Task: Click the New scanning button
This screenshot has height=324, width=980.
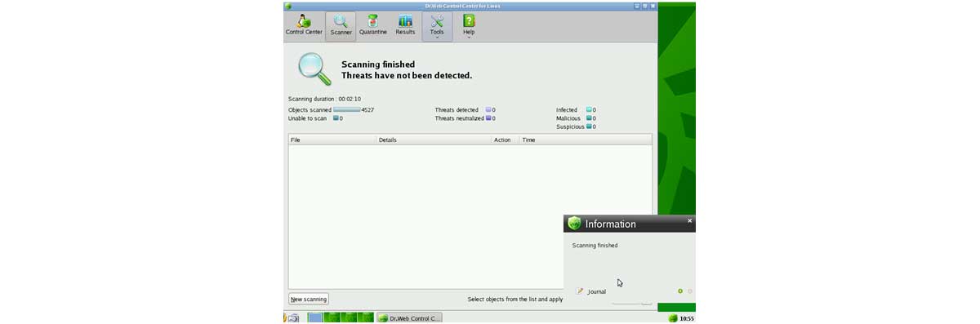Action: [309, 299]
